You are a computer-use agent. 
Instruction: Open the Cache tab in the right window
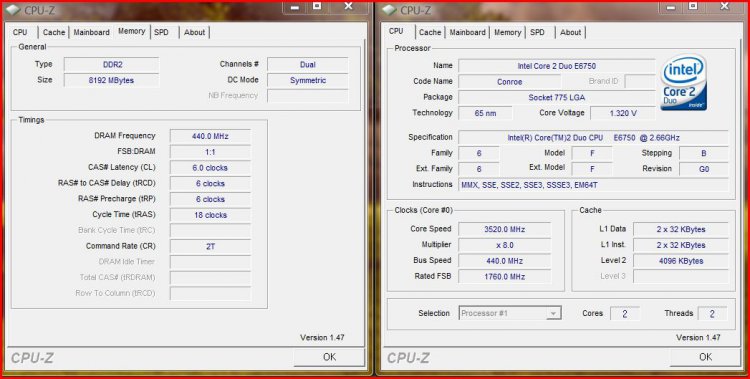(430, 32)
